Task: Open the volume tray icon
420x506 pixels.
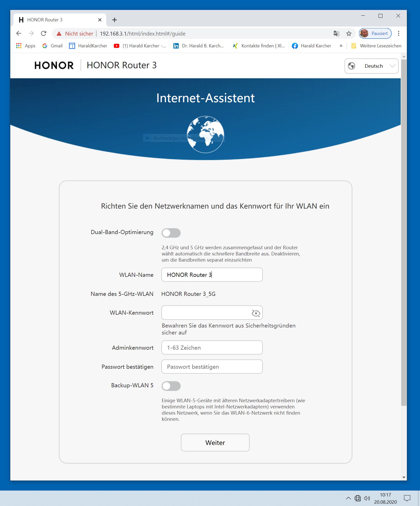Action: tap(367, 498)
